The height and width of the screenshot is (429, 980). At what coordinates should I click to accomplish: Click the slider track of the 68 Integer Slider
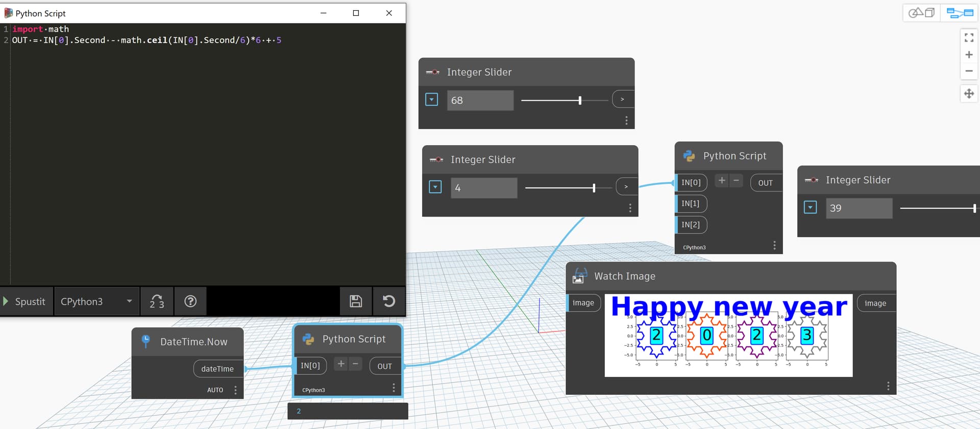pos(564,101)
